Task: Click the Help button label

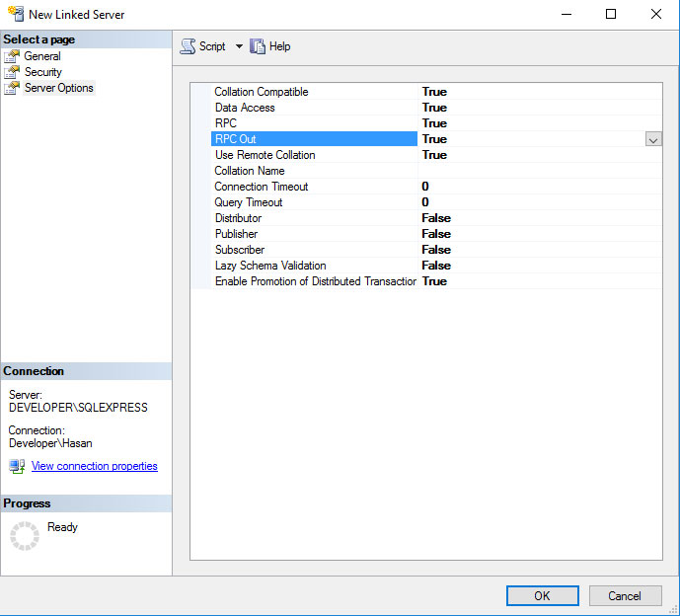Action: (x=279, y=46)
